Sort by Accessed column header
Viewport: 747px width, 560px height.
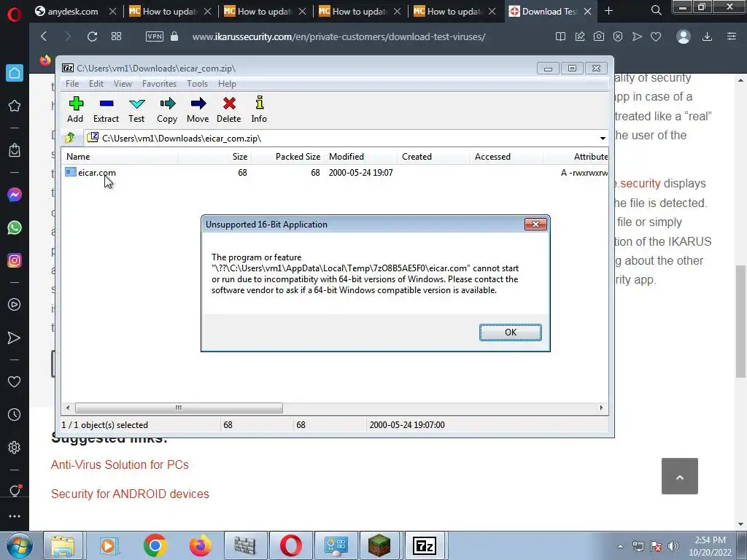point(506,157)
